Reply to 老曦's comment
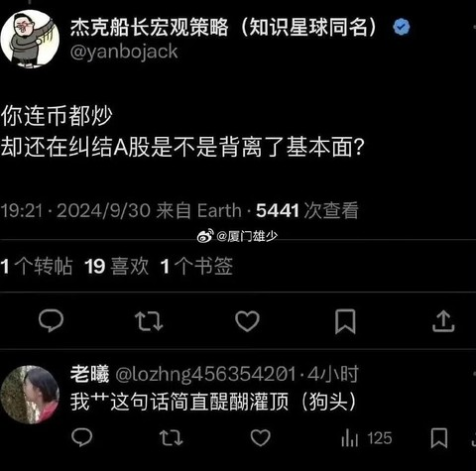Viewport: 476px width, 471px height. click(x=81, y=437)
